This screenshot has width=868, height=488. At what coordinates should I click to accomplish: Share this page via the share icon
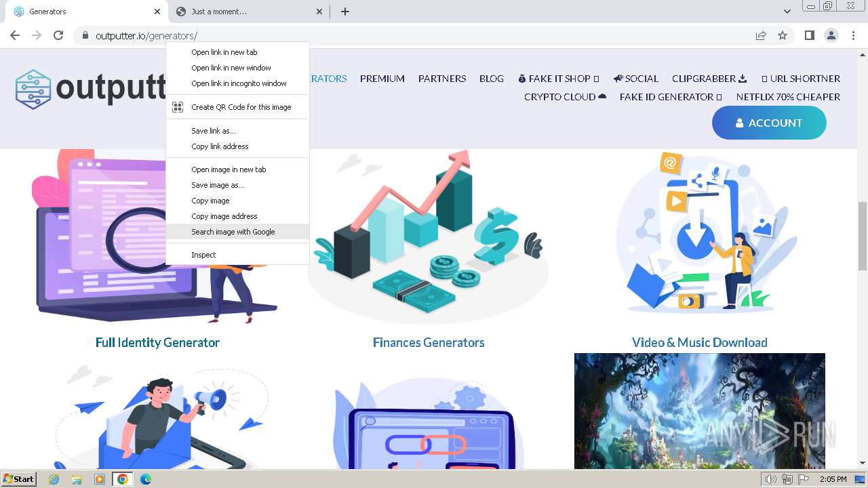point(761,35)
